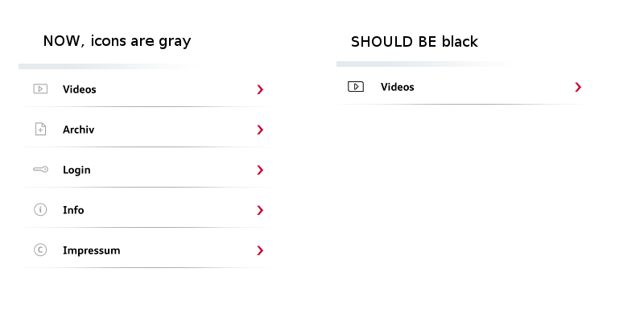Screen dimensions: 644x322
Task: Expand the gray-icon Videos row chevron
Action: tap(260, 89)
